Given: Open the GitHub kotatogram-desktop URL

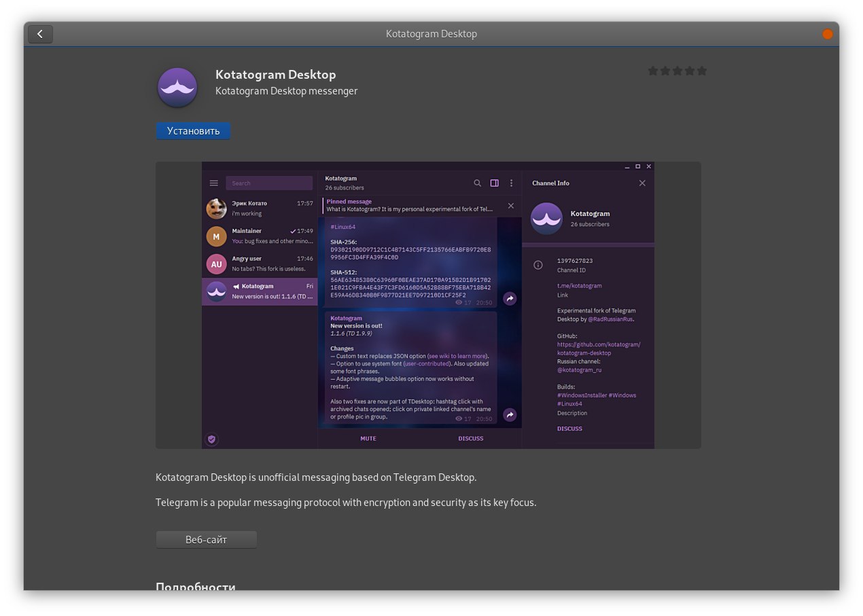Looking at the screenshot, I should pos(599,348).
